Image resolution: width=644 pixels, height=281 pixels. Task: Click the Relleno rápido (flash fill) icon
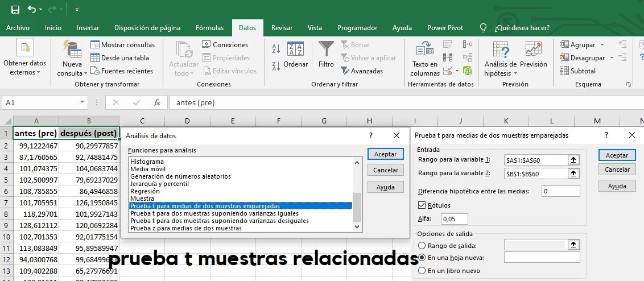coord(447,44)
